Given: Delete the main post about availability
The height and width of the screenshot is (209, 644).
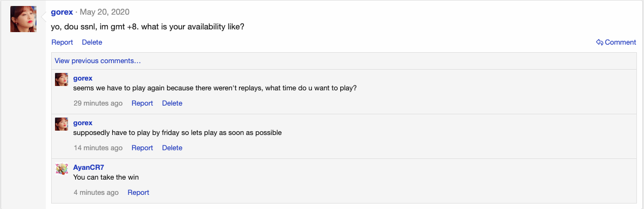Looking at the screenshot, I should click(x=92, y=42).
